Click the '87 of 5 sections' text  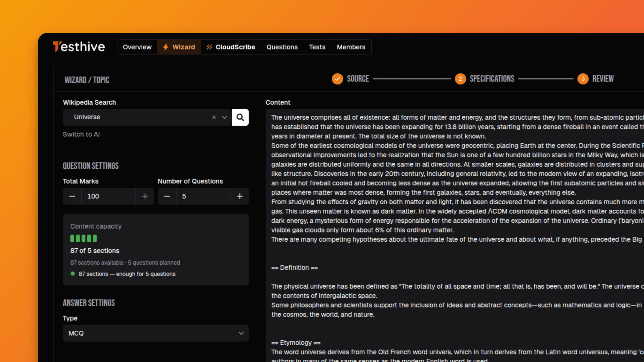tap(95, 251)
